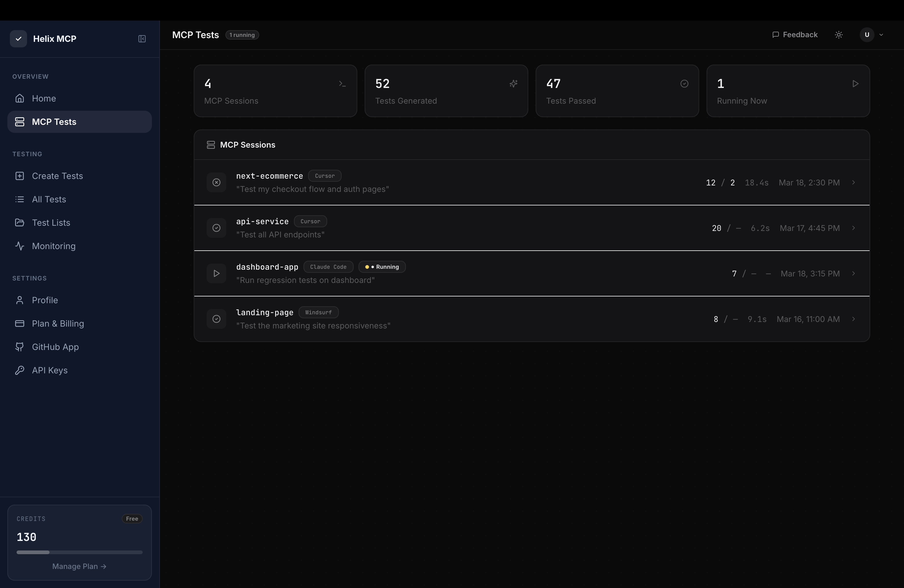Image resolution: width=904 pixels, height=588 pixels.
Task: Toggle light/dark theme sun icon
Action: 839,35
